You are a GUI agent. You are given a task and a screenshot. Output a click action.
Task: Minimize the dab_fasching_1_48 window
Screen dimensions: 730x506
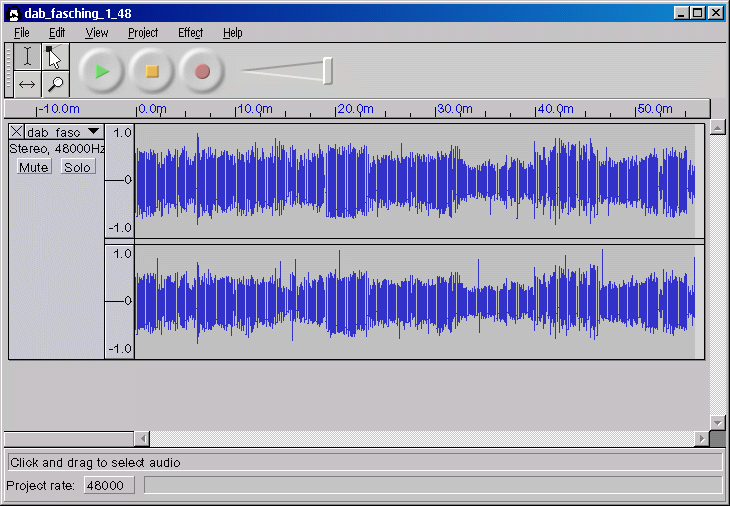point(681,13)
